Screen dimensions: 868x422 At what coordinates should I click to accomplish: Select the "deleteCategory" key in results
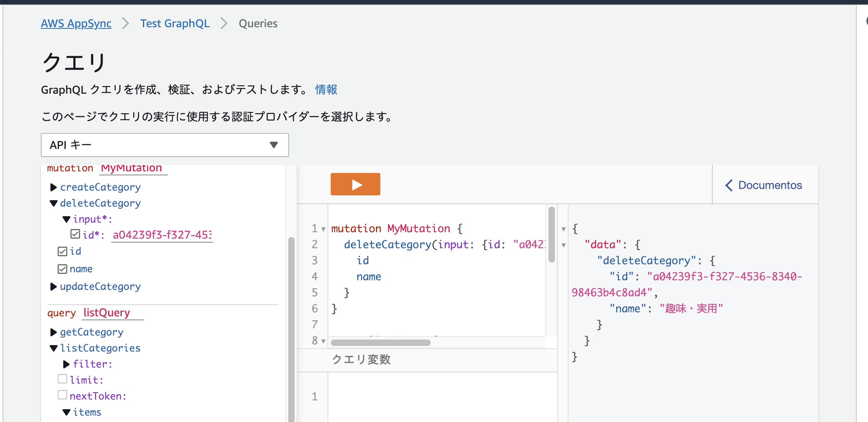647,261
